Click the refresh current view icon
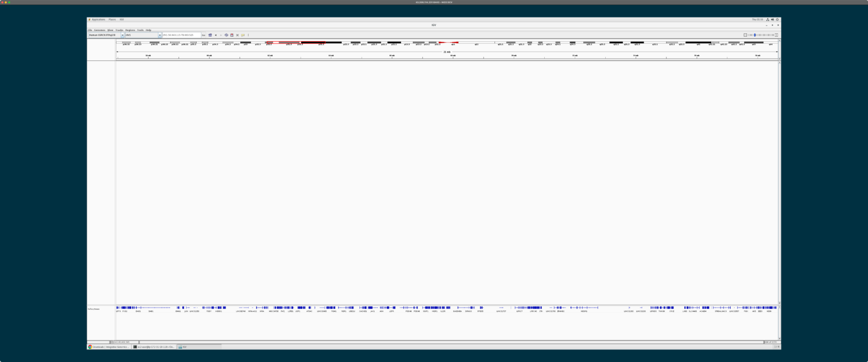 (226, 35)
